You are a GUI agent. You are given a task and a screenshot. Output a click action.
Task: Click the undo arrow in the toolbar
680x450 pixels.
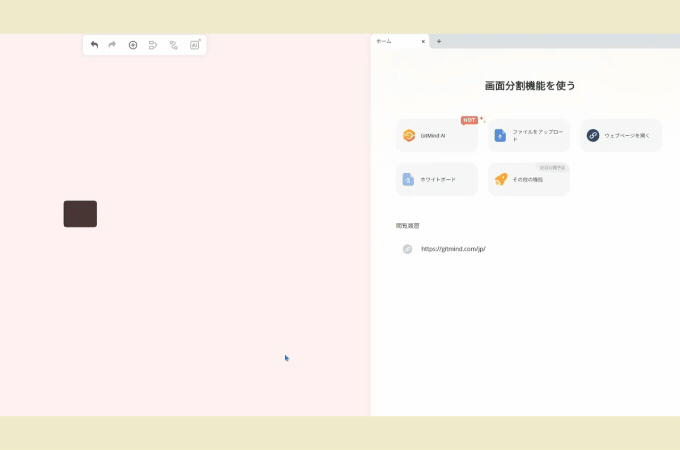point(94,45)
